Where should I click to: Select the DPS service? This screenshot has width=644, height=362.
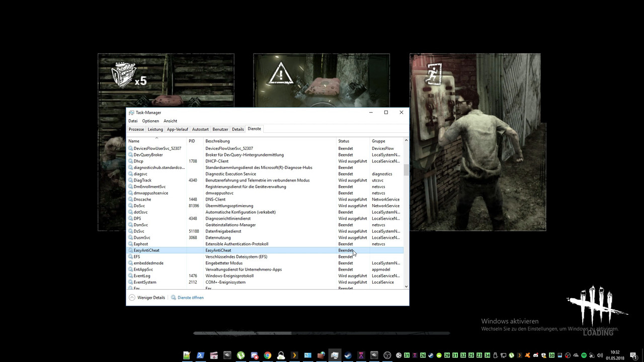[265, 219]
